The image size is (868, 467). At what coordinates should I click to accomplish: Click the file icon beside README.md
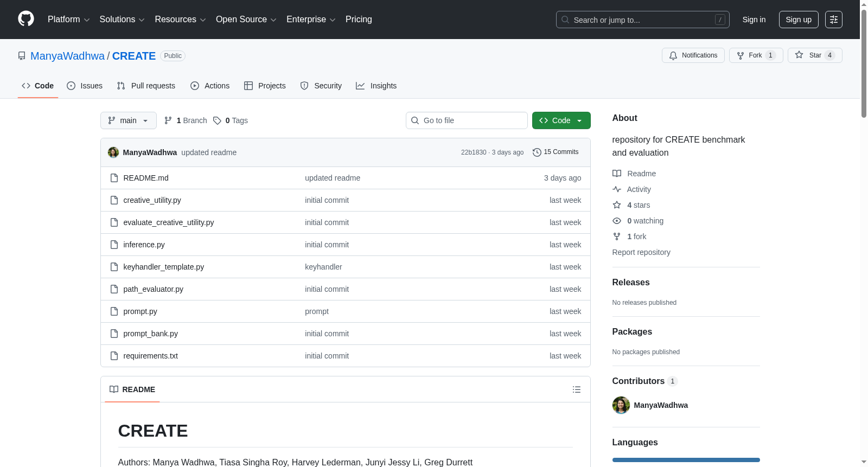[114, 178]
